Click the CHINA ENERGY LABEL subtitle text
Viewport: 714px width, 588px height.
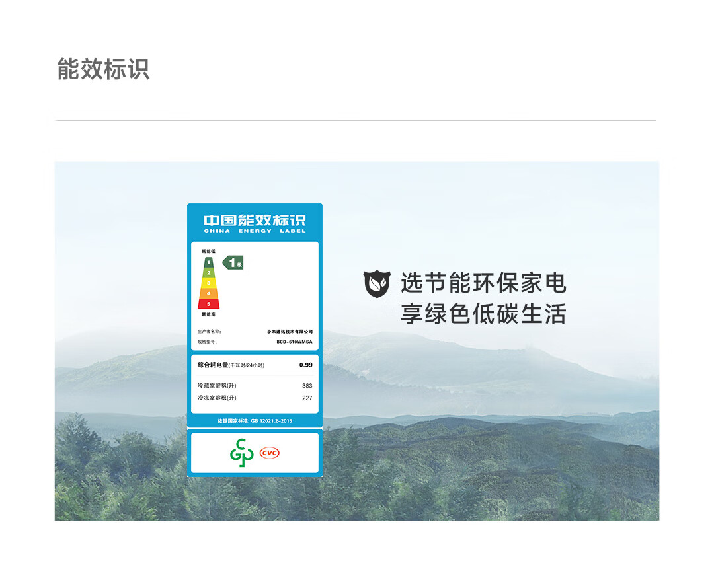tap(255, 231)
